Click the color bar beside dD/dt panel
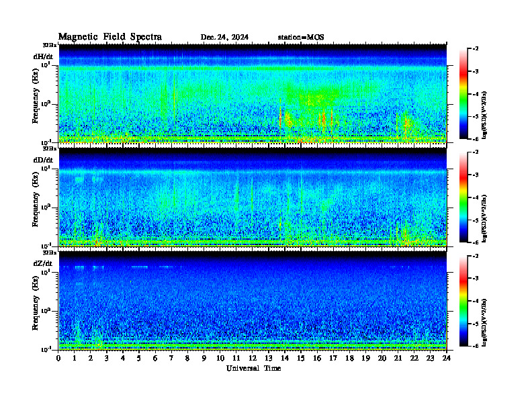This screenshot has width=532, height=411. point(463,197)
